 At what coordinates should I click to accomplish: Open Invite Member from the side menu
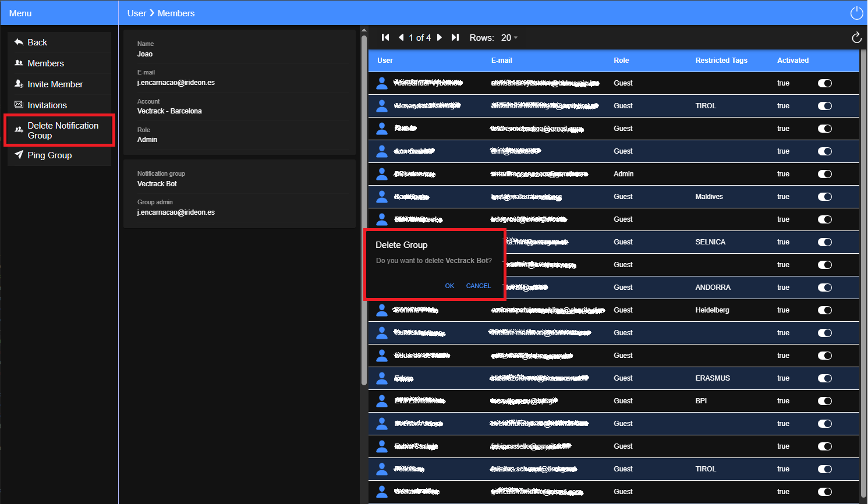[x=59, y=84]
